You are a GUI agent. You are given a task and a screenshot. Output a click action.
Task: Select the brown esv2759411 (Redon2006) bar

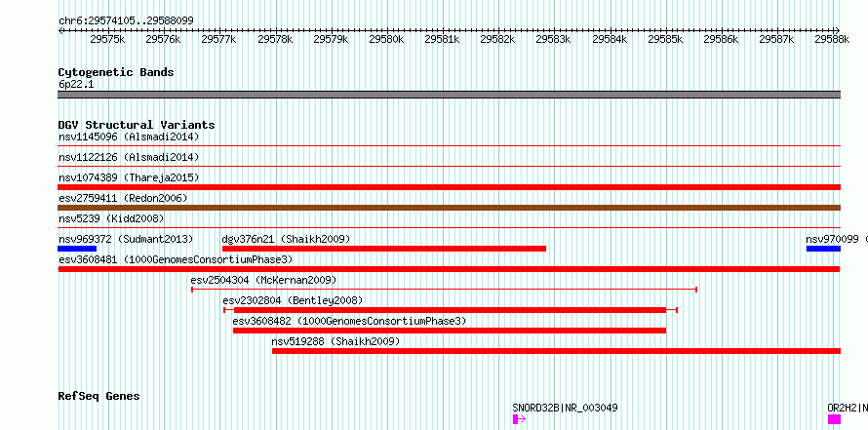[450, 208]
